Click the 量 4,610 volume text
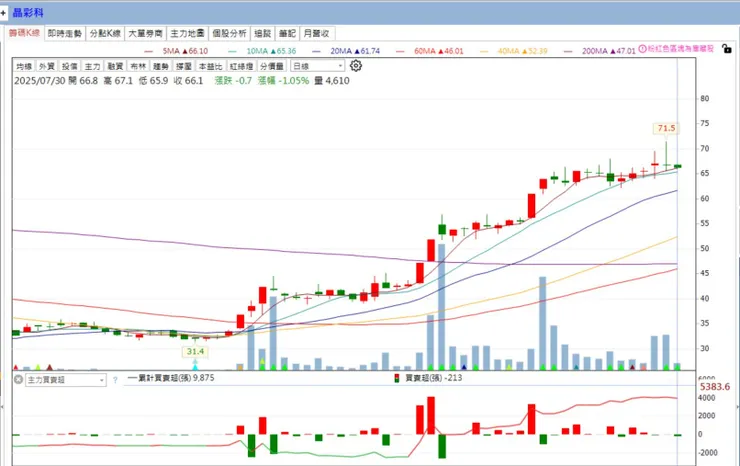 pyautogui.click(x=332, y=81)
